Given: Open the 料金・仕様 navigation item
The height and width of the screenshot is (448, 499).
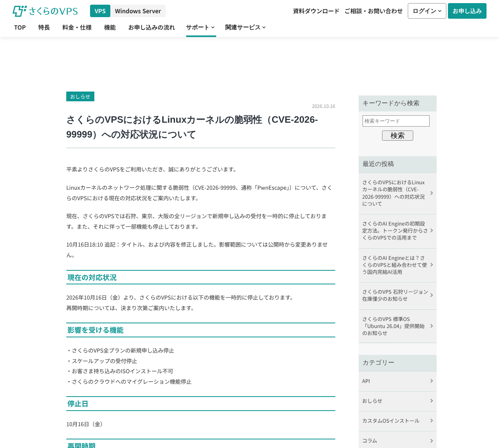Looking at the screenshot, I should coord(77,27).
